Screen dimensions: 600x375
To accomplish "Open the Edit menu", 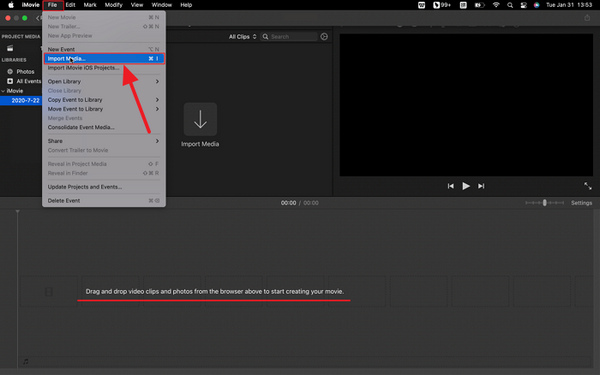I will (70, 5).
